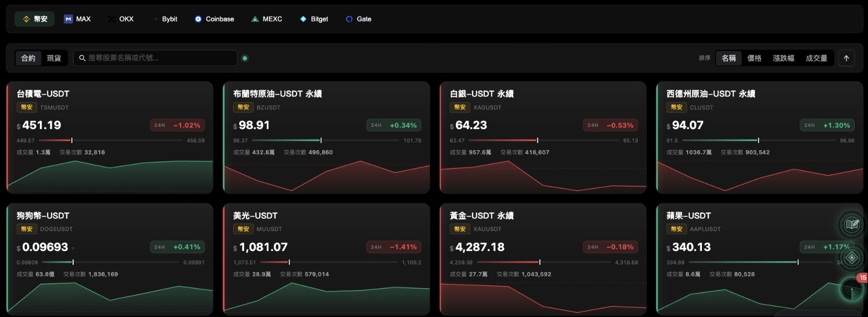Click the +0.41% 24H change badge
This screenshot has width=868, height=317.
click(x=177, y=247)
